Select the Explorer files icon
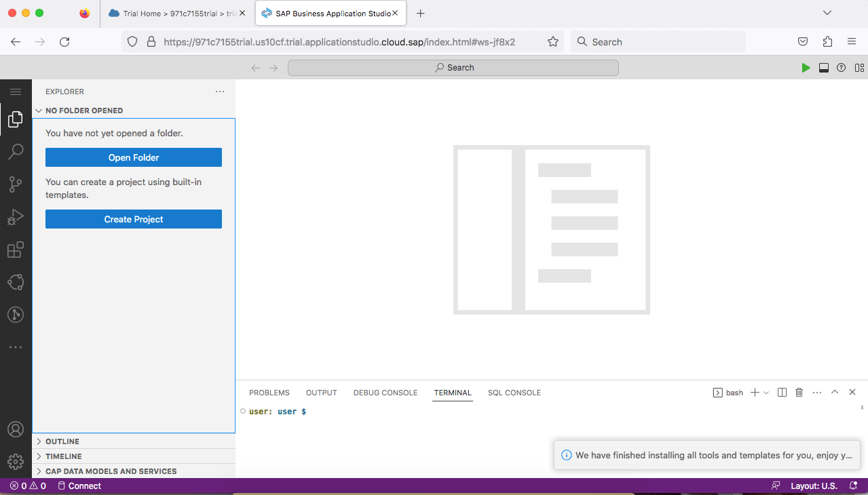 (x=16, y=119)
